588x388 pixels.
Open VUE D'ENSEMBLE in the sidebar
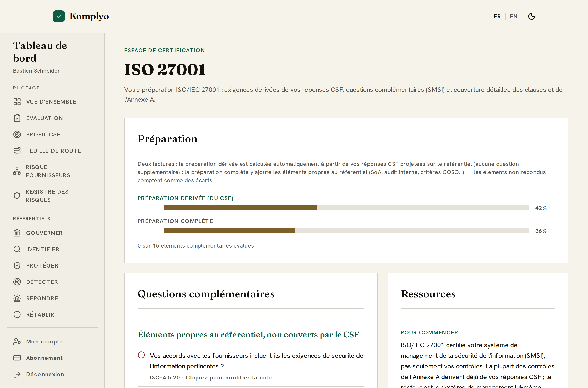pos(51,102)
